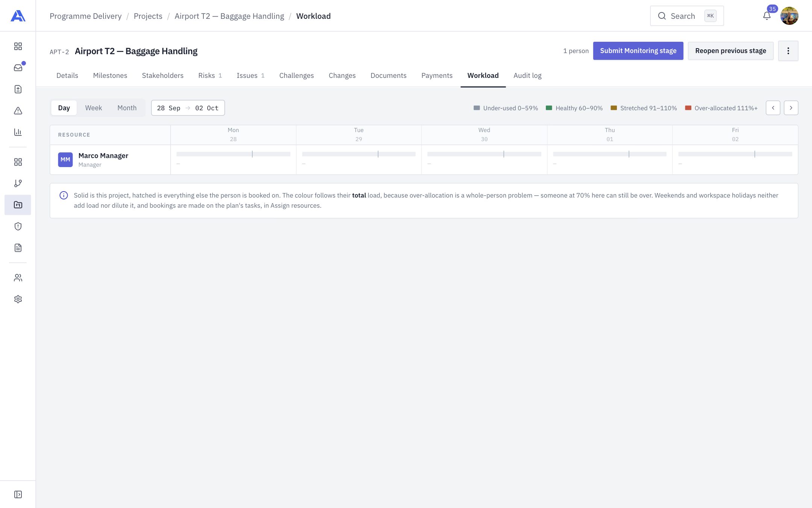
Task: Switch to Month view
Action: pos(127,108)
